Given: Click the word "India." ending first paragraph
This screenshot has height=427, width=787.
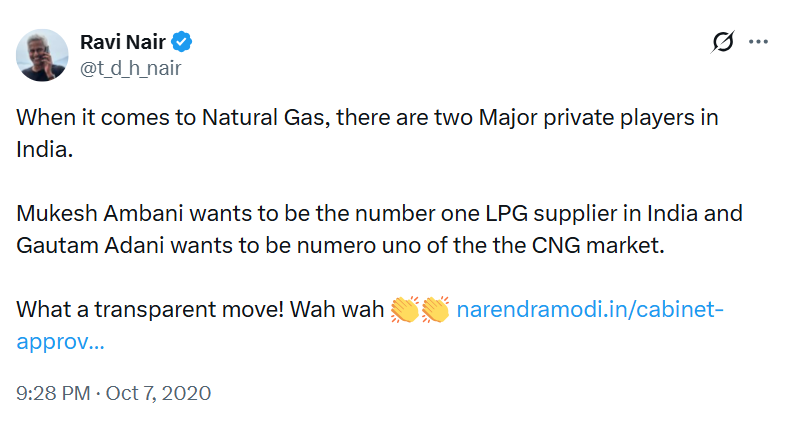Looking at the screenshot, I should 43,149.
